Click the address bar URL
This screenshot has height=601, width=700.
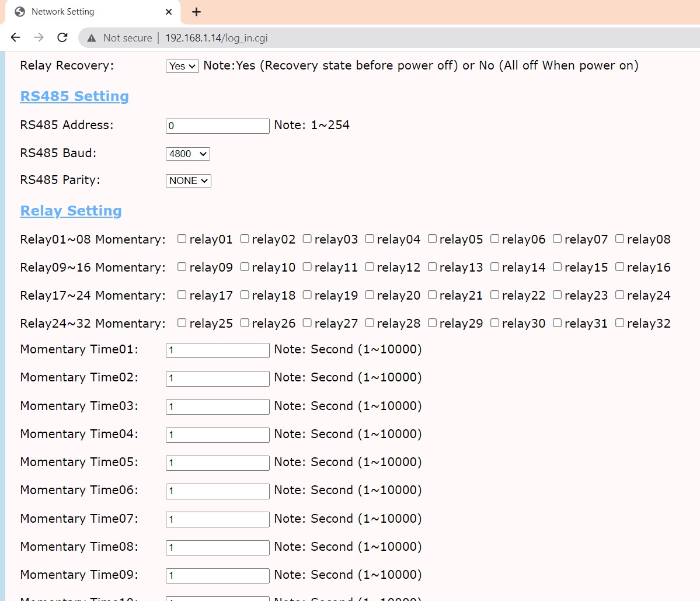pyautogui.click(x=216, y=38)
